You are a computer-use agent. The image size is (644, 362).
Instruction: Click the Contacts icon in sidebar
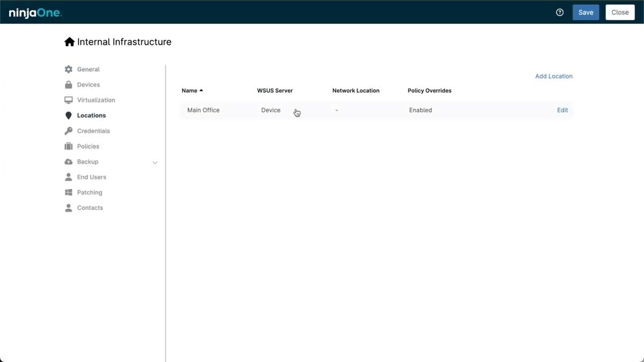(68, 208)
